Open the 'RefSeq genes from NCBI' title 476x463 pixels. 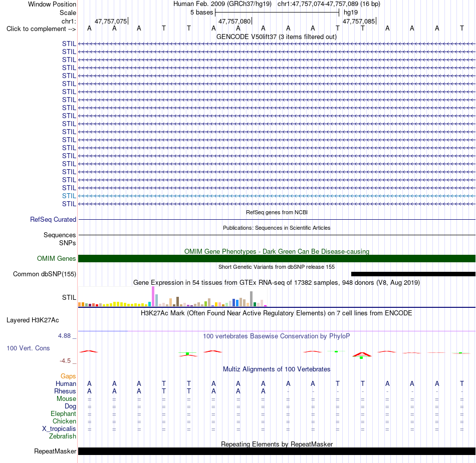coord(277,212)
